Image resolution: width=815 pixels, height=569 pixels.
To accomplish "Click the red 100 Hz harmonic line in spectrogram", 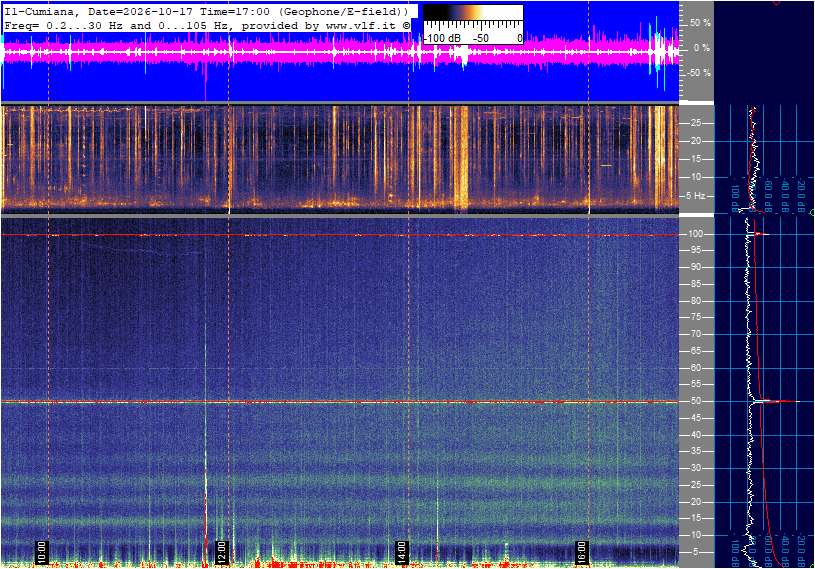I will pos(340,235).
